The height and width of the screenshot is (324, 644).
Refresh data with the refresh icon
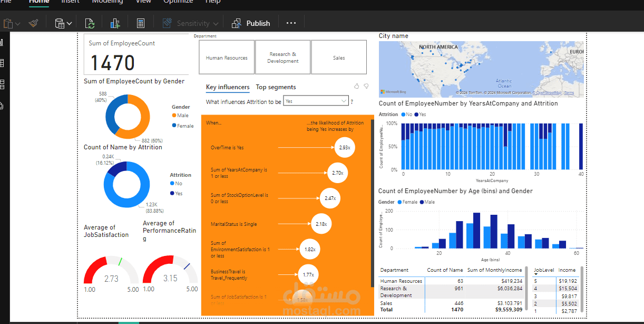(x=90, y=23)
